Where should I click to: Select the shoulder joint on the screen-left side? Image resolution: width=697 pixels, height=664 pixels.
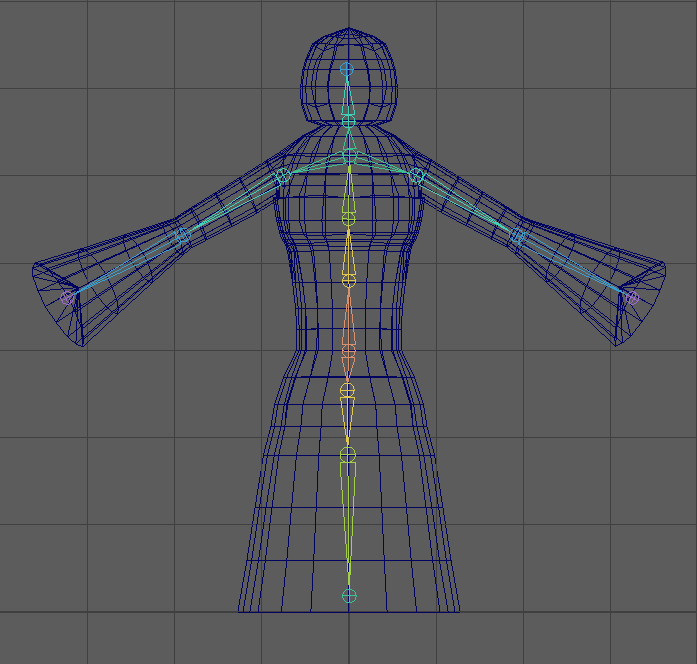[282, 176]
